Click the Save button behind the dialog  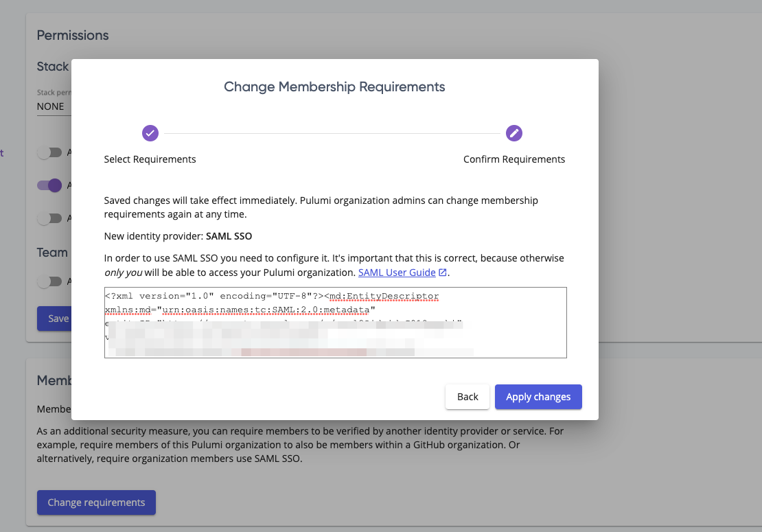point(54,319)
